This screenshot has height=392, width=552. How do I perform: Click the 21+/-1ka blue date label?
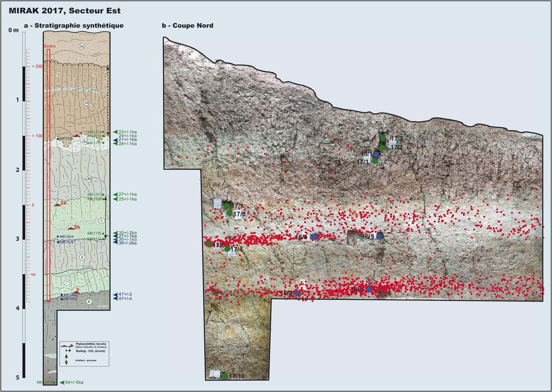pos(127,139)
